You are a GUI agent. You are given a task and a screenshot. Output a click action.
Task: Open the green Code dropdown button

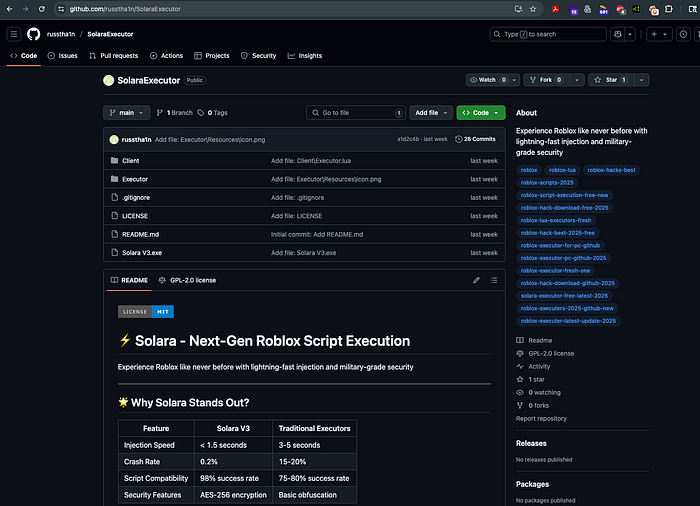[481, 113]
